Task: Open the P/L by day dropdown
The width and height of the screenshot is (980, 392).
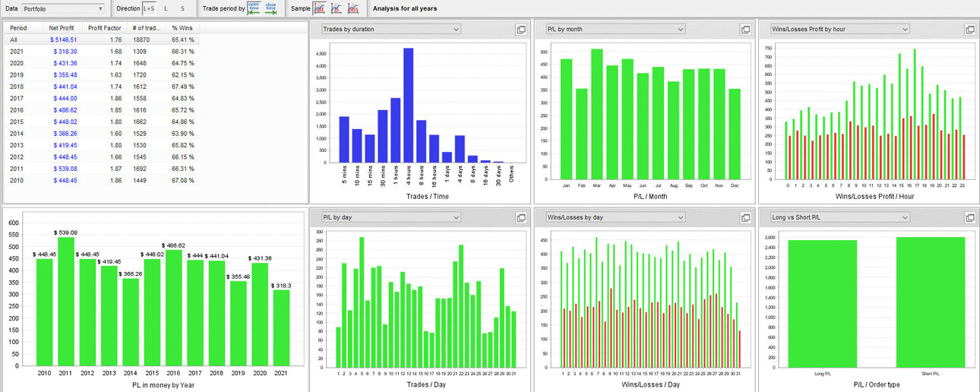Action: coord(390,217)
